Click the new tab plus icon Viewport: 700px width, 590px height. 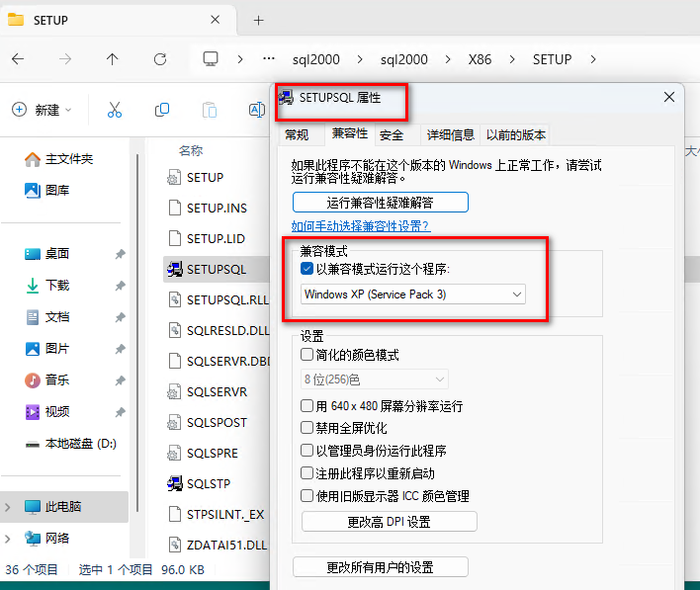click(x=258, y=20)
